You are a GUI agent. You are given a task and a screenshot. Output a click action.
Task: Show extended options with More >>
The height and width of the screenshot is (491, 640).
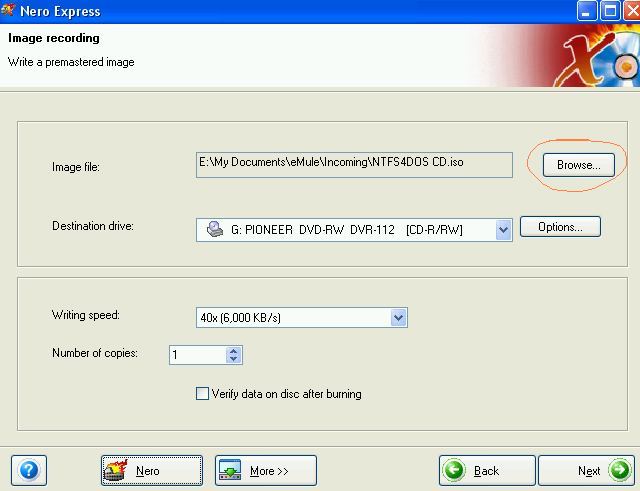click(x=266, y=471)
